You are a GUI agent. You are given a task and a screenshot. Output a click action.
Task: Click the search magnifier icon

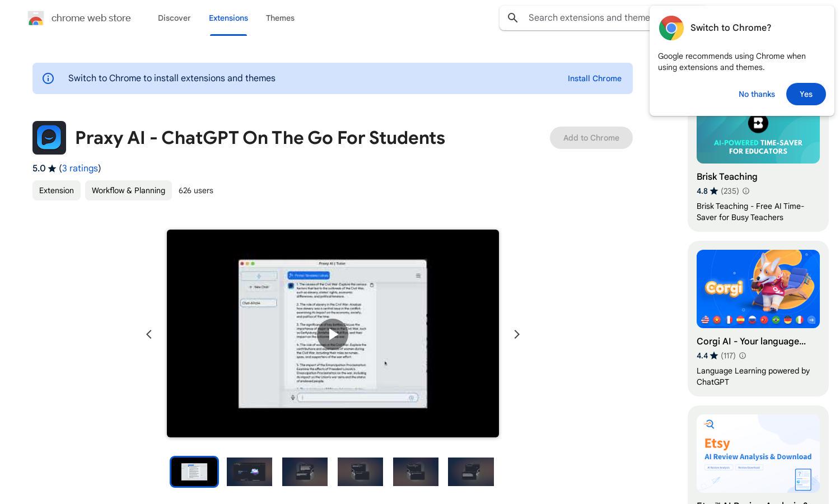[x=513, y=18]
